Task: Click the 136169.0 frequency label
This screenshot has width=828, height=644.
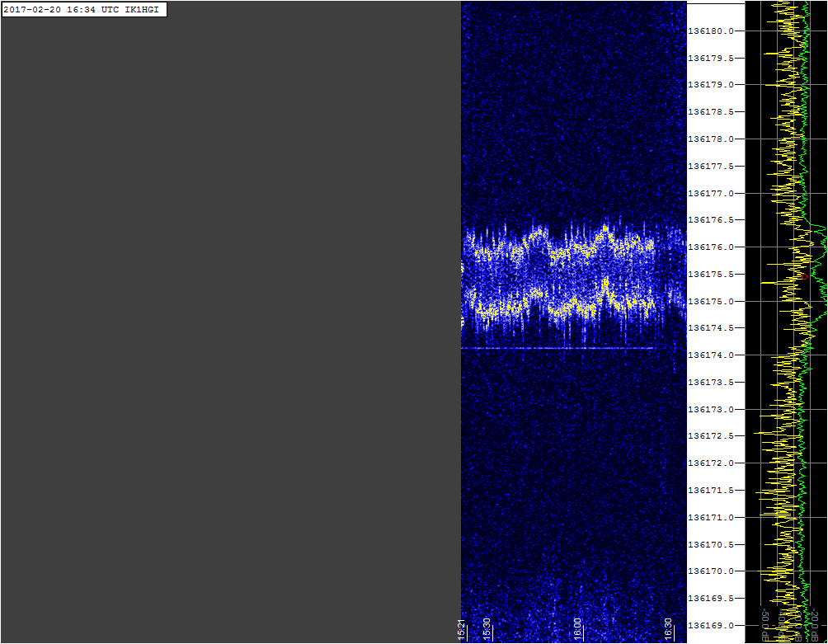Action: tap(711, 626)
